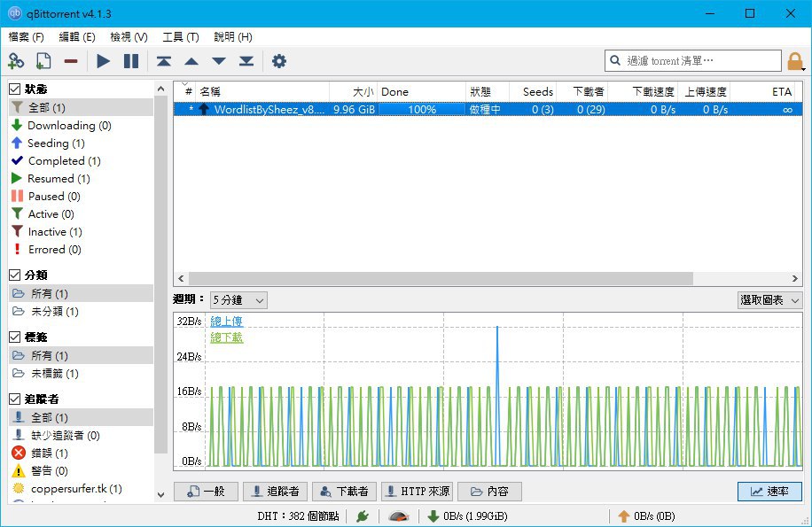
Task: Move torrent up in queue
Action: 191,61
